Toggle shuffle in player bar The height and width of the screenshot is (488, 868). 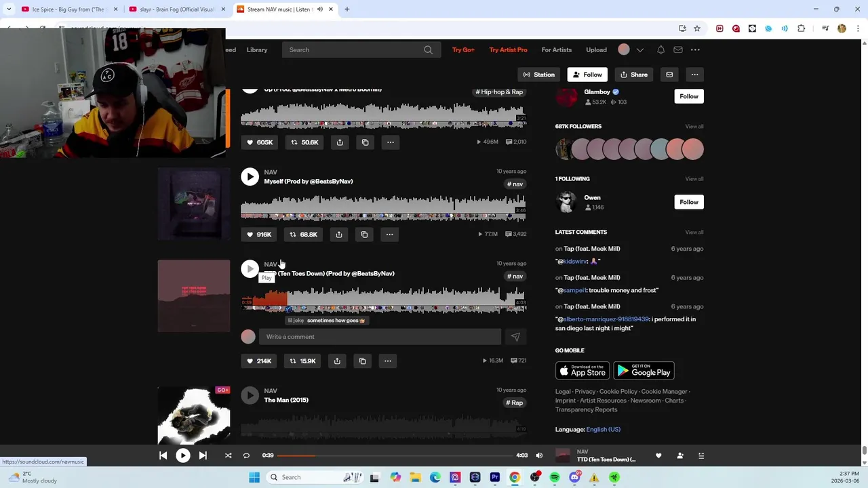[x=229, y=455]
